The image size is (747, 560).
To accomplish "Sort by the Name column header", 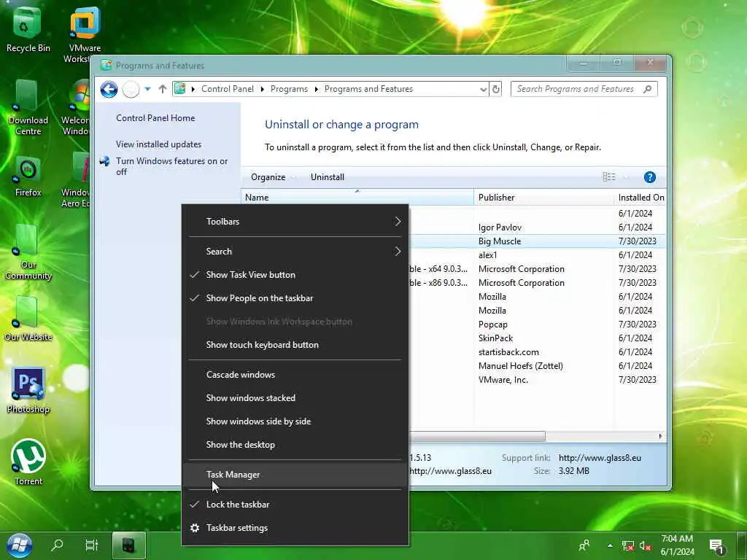I will click(357, 197).
